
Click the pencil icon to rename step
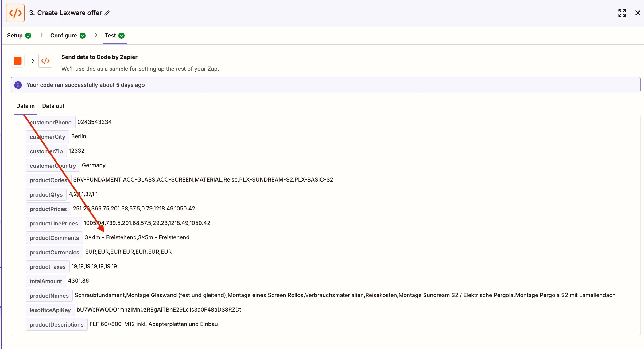[x=107, y=13]
